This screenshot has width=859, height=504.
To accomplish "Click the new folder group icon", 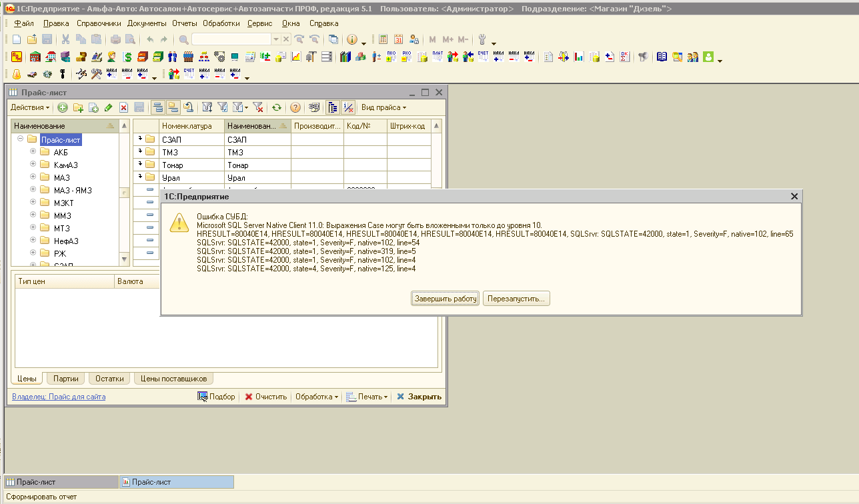I will coord(78,107).
